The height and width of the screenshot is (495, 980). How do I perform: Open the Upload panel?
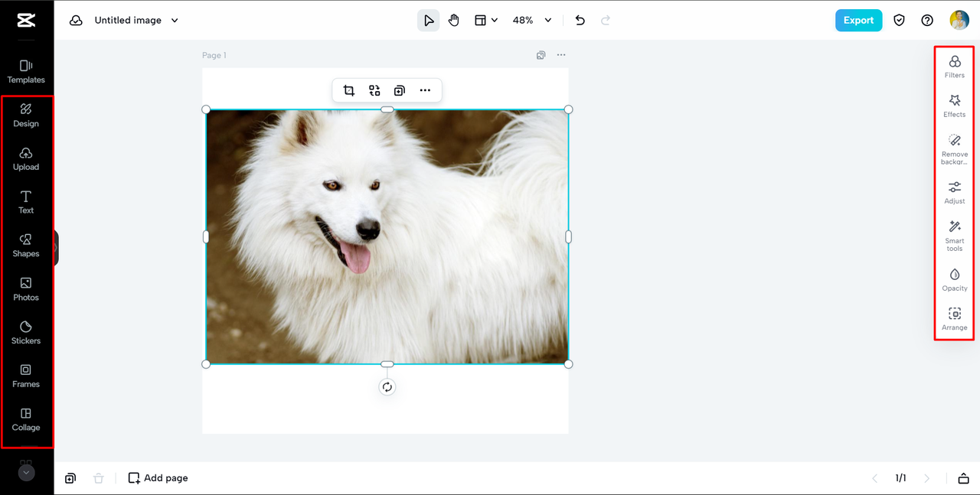click(26, 158)
